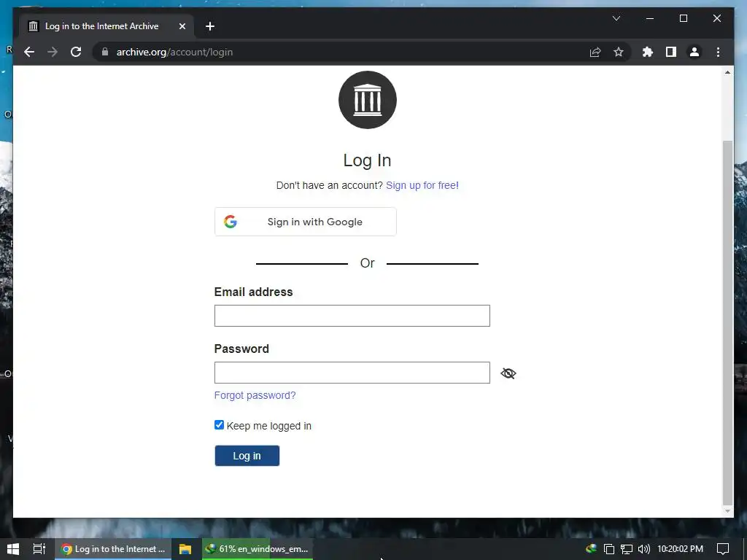This screenshot has width=747, height=560.
Task: Open Chrome side panel icon
Action: tap(671, 52)
